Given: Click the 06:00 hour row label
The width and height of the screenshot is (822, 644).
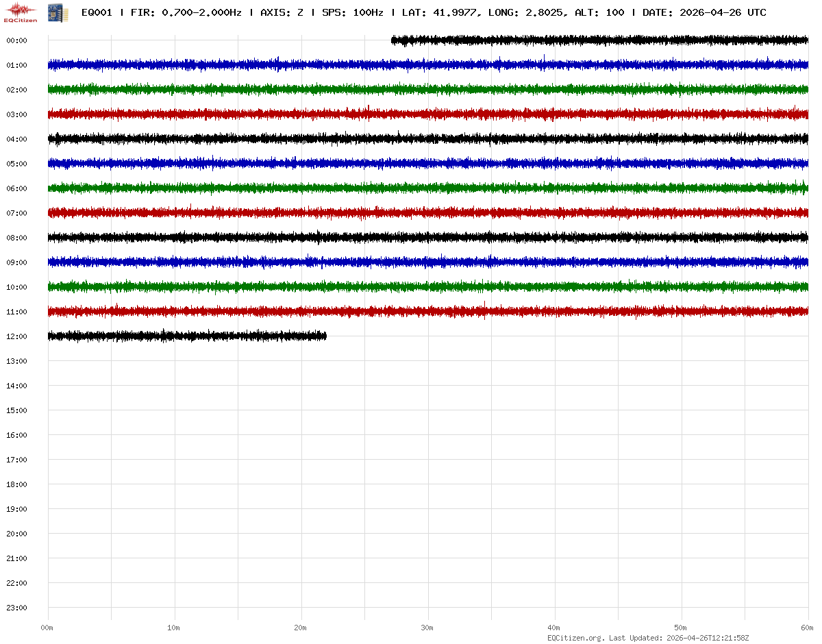Looking at the screenshot, I should 16,188.
